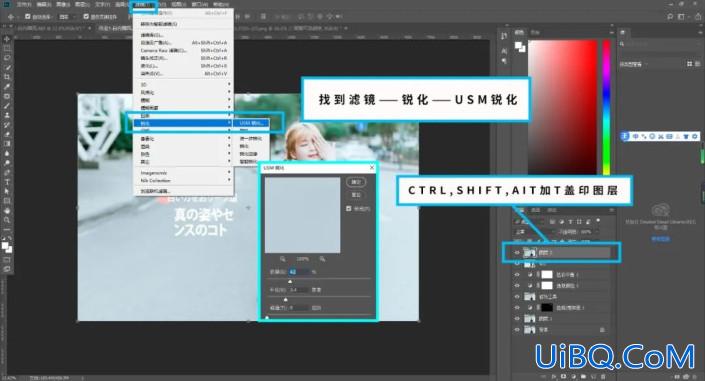Create a new layer from Layers panel footer
The height and width of the screenshot is (381, 705).
click(593, 376)
